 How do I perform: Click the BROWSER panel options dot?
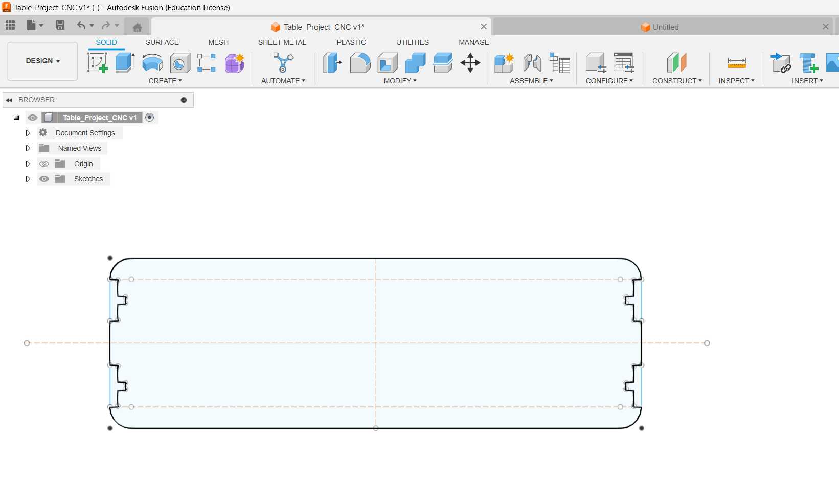[184, 100]
